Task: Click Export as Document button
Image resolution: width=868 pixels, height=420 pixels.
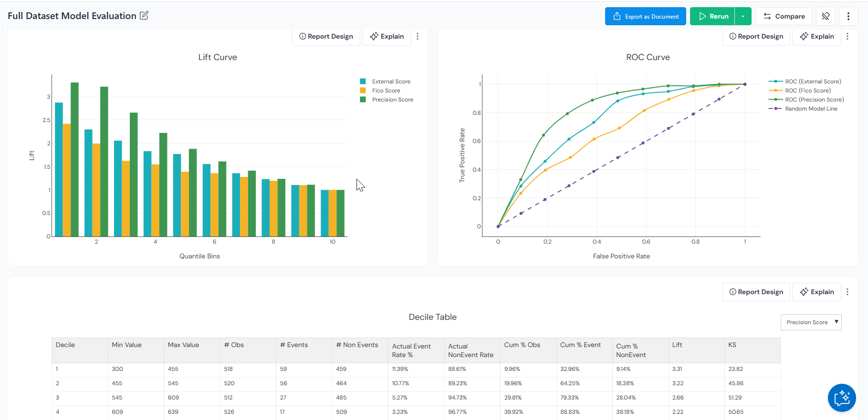Action: 645,16
